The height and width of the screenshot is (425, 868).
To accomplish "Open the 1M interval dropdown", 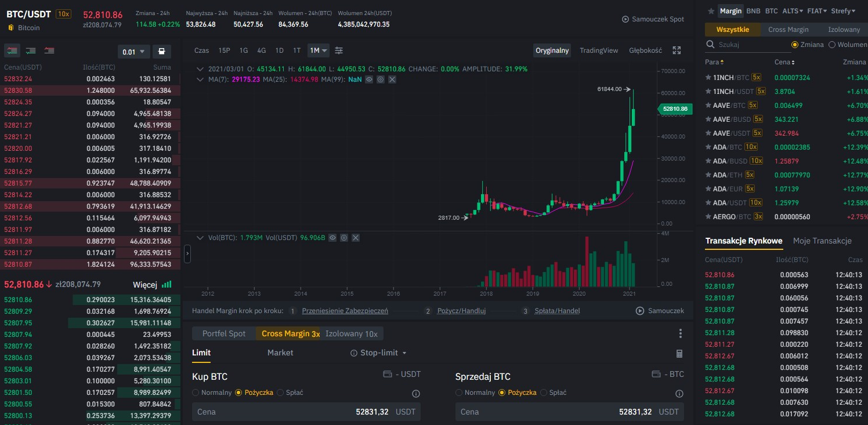I will point(319,50).
